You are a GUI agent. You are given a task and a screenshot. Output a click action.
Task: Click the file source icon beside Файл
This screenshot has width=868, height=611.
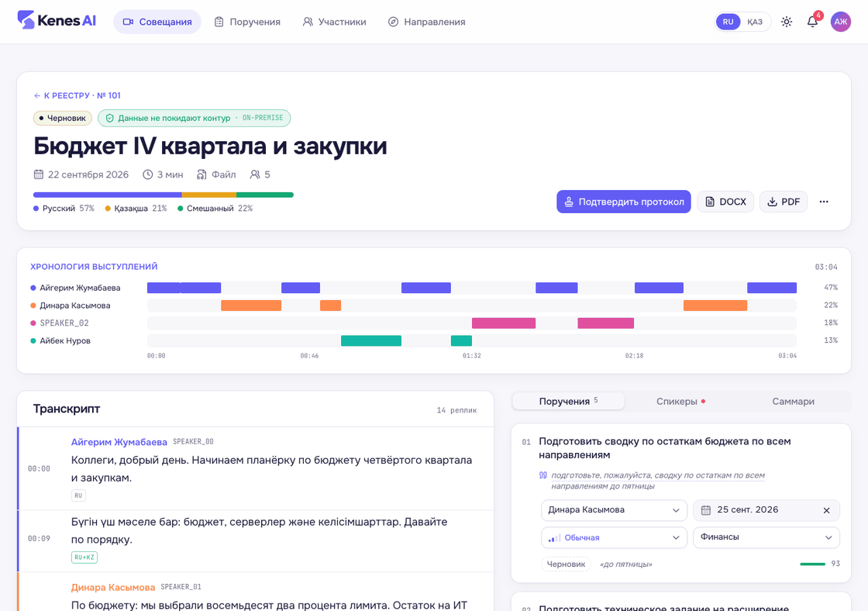[x=201, y=174]
